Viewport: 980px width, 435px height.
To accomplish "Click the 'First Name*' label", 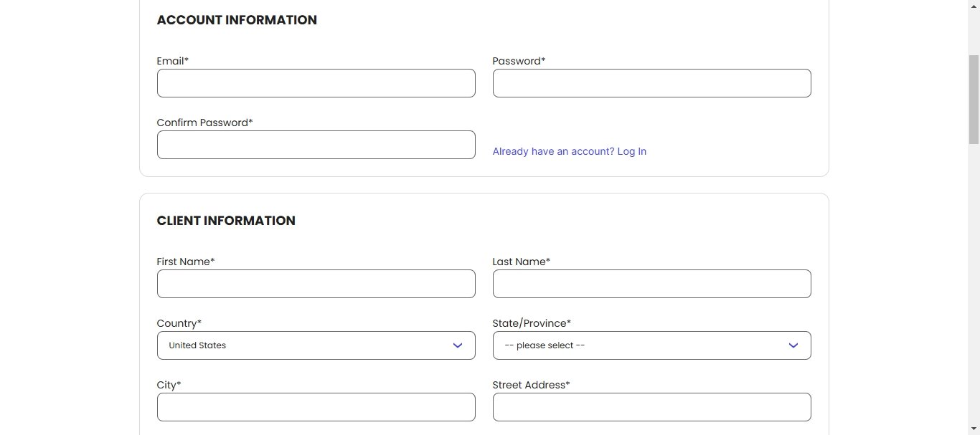I will [x=186, y=262].
